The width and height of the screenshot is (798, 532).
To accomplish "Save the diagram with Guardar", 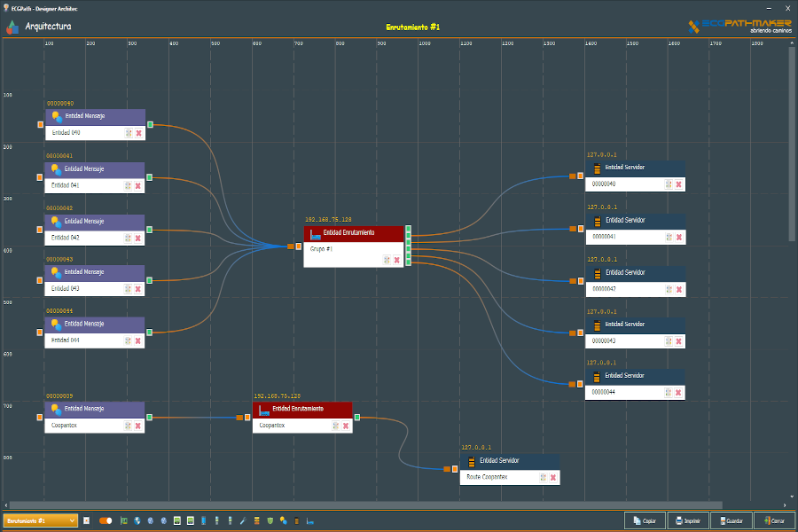I will coord(731,520).
